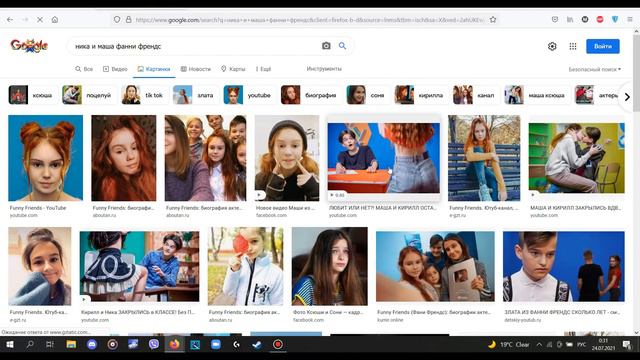Select the канал suggestion chip
The image size is (640, 360).
pos(475,95)
